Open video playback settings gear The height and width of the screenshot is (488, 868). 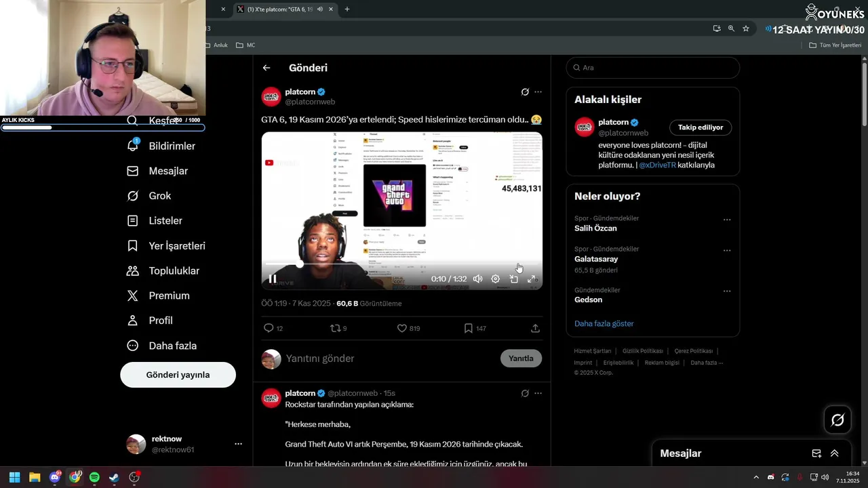coord(496,279)
